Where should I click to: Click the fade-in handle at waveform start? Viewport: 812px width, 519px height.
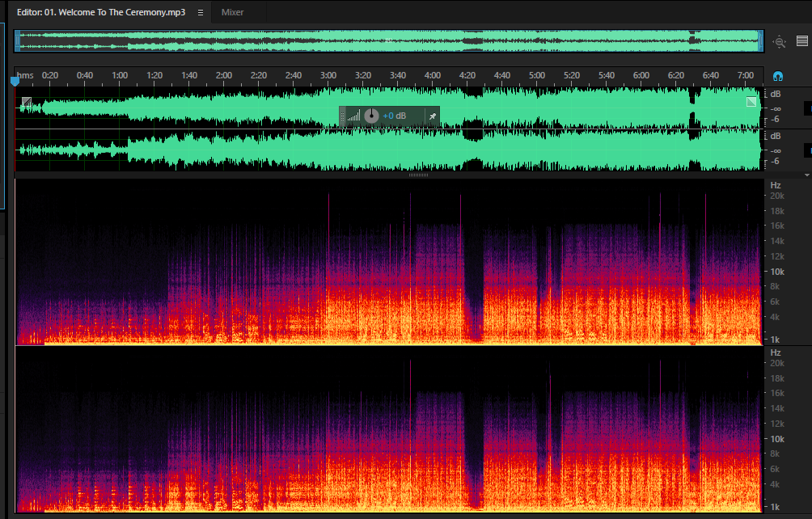(27, 102)
